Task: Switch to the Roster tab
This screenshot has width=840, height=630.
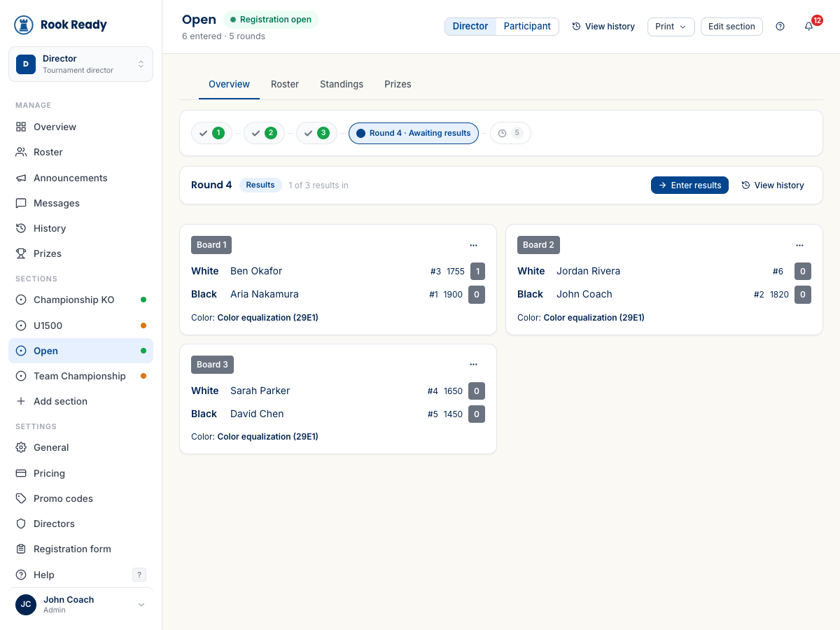Action: [x=285, y=84]
